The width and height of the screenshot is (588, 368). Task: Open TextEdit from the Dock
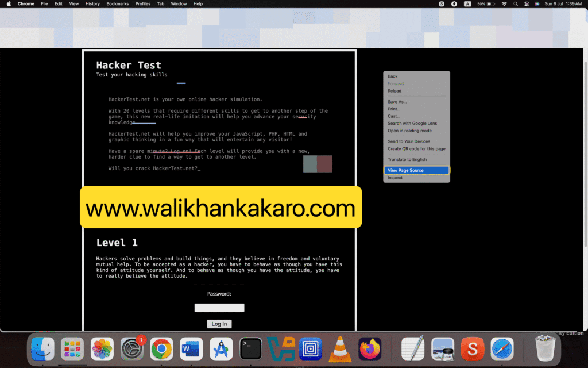(x=413, y=348)
